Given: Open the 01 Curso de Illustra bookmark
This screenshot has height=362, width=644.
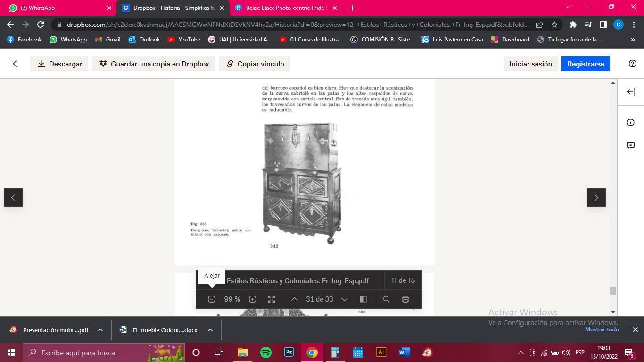Looking at the screenshot, I should pos(311,40).
